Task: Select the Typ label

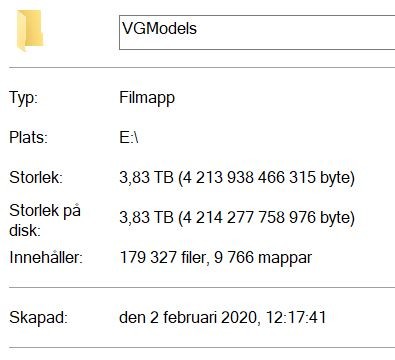Action: pyautogui.click(x=24, y=98)
